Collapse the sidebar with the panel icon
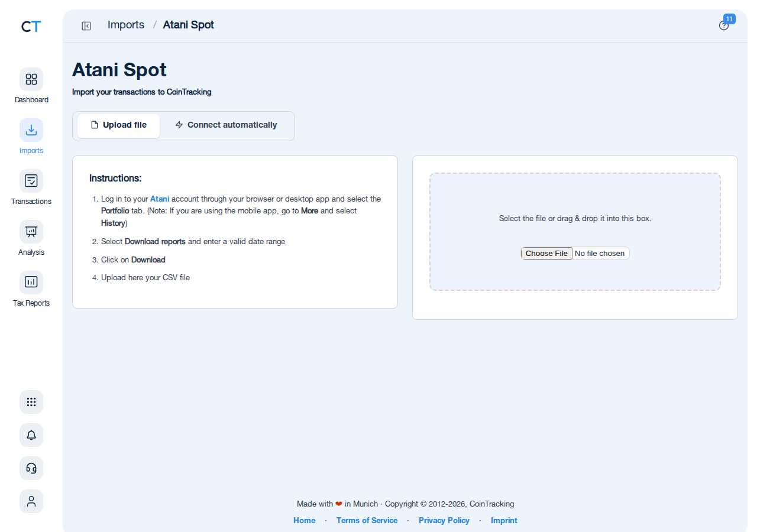Image resolution: width=757 pixels, height=532 pixels. pos(86,25)
